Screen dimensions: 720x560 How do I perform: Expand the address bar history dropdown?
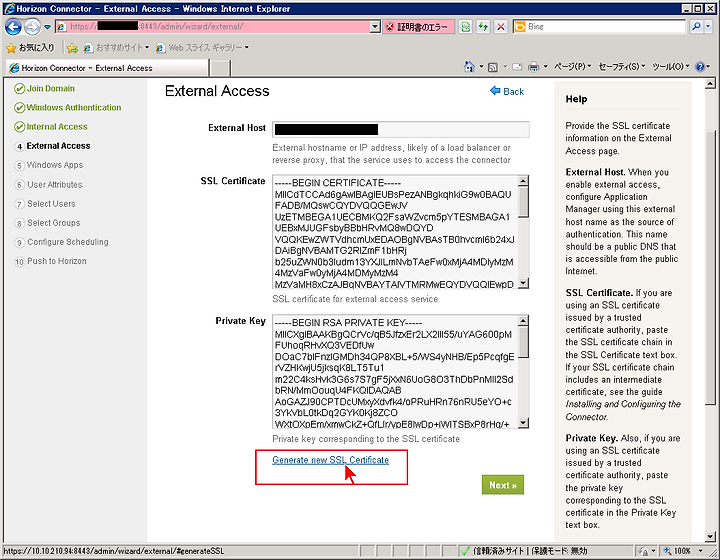tap(375, 27)
